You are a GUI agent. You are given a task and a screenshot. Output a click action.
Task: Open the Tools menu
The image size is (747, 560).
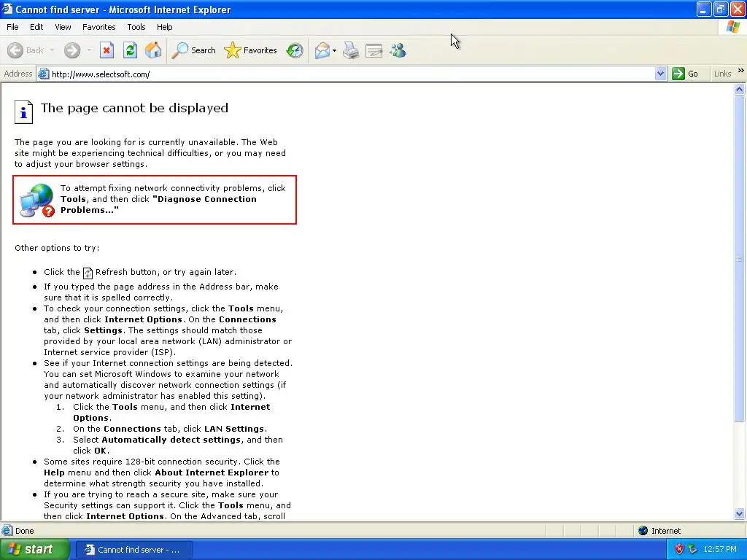tap(136, 27)
